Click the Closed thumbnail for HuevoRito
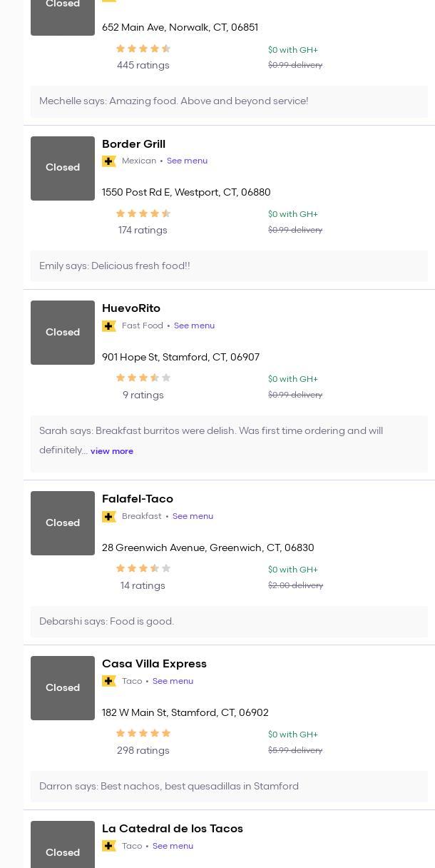435x868 pixels. 63,333
